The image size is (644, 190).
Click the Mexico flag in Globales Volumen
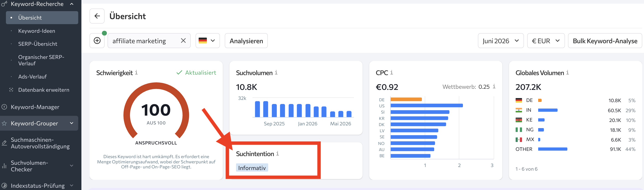pyautogui.click(x=519, y=139)
